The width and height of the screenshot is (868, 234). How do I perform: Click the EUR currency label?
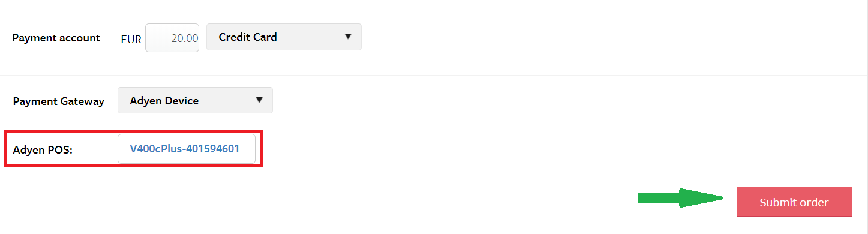[x=131, y=40]
